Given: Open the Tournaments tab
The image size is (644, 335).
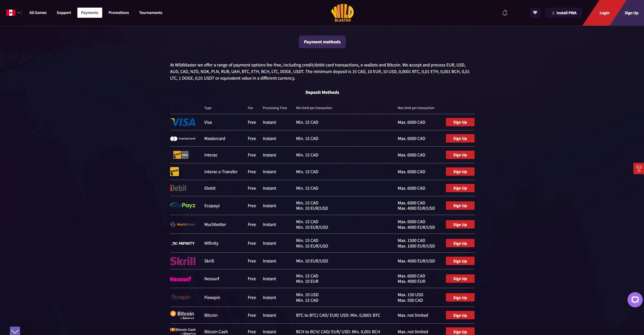Looking at the screenshot, I should [x=151, y=13].
